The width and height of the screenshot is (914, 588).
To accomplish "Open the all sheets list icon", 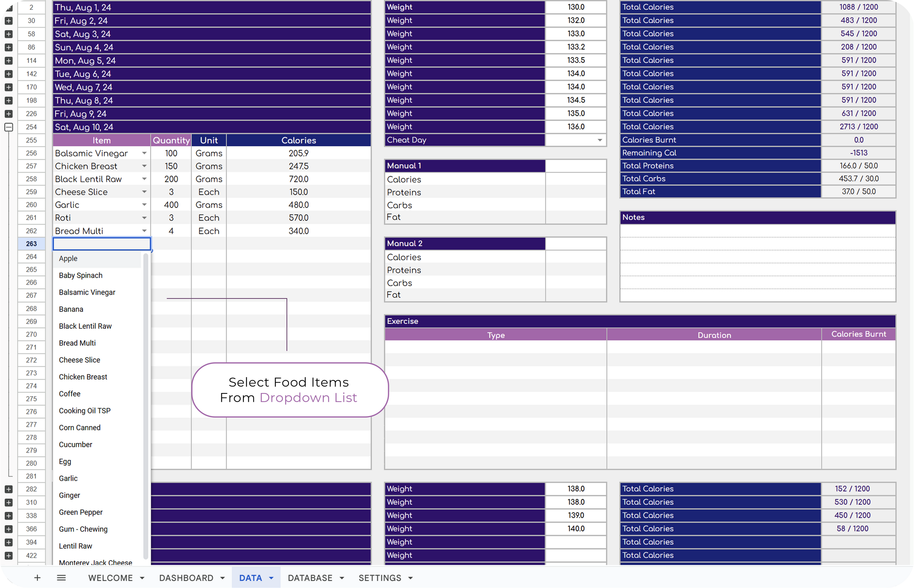I will point(61,578).
